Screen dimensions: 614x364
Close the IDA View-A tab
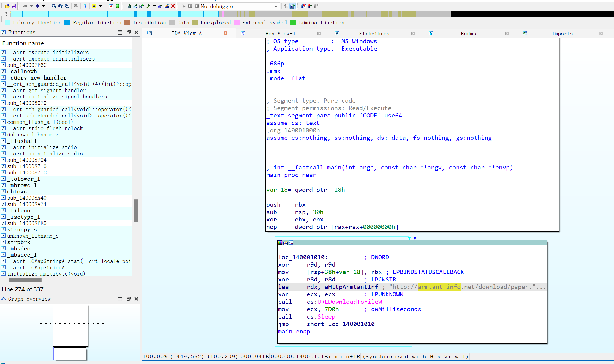point(226,33)
